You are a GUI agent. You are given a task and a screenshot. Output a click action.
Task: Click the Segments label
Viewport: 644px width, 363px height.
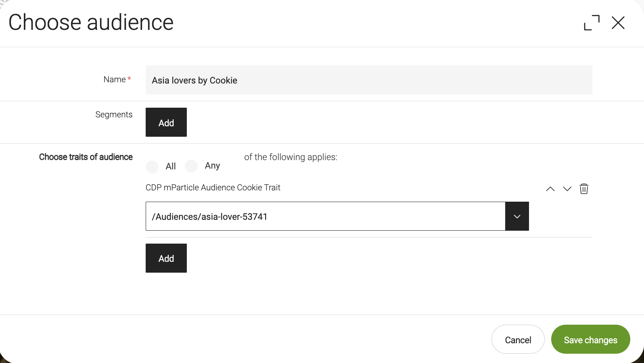114,115
